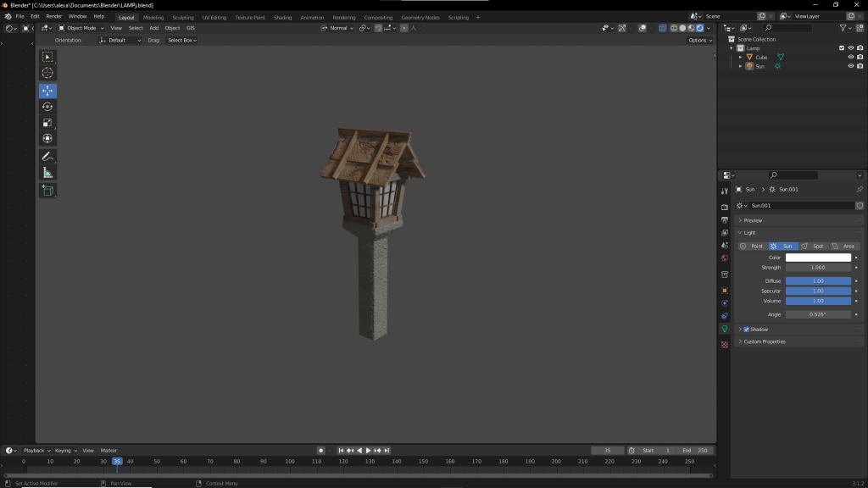This screenshot has height=488, width=868.
Task: Select the Rotate tool in the toolbar
Action: (x=47, y=107)
